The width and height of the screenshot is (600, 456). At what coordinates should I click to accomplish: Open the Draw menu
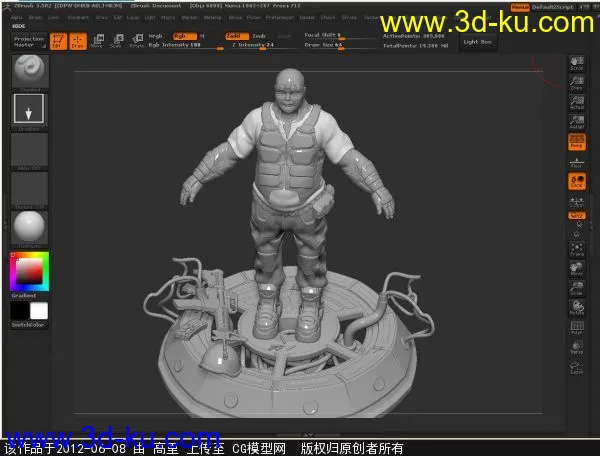click(x=101, y=18)
